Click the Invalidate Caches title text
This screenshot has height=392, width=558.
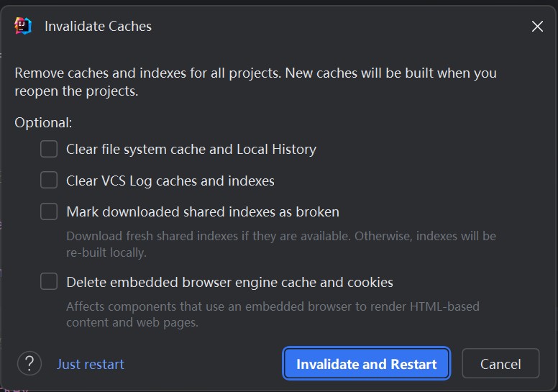coord(98,27)
